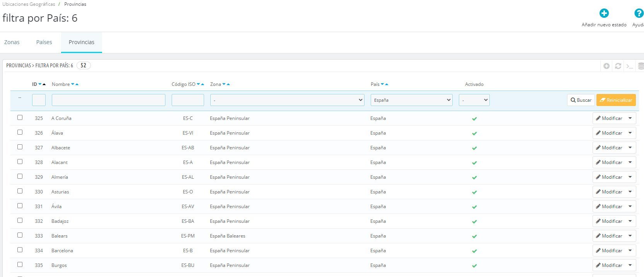644x277 pixels.
Task: Sort Nombre column descending
Action: (73, 84)
